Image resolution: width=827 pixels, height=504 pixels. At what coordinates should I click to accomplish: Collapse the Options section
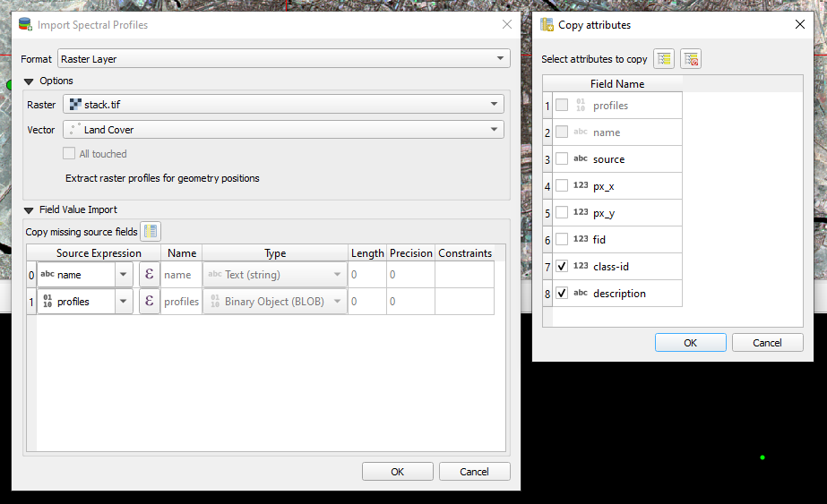coord(28,81)
